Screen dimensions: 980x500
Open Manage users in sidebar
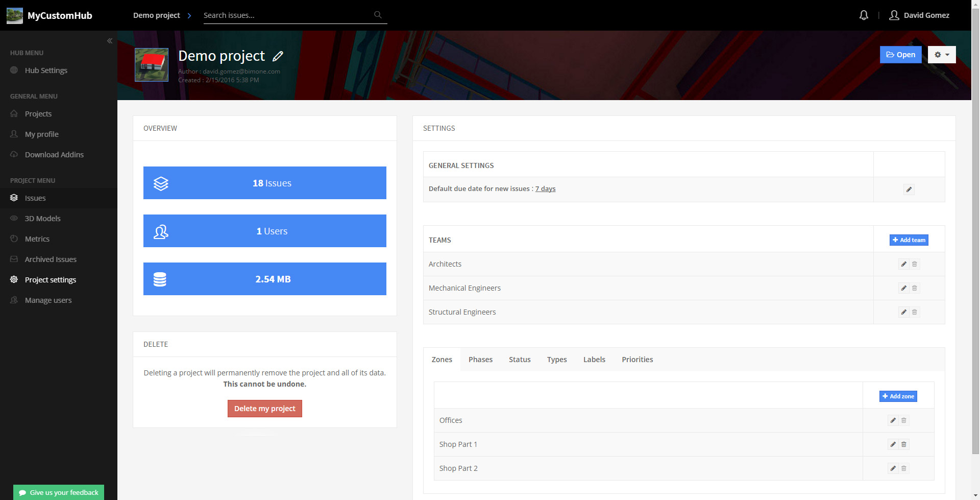tap(59, 300)
